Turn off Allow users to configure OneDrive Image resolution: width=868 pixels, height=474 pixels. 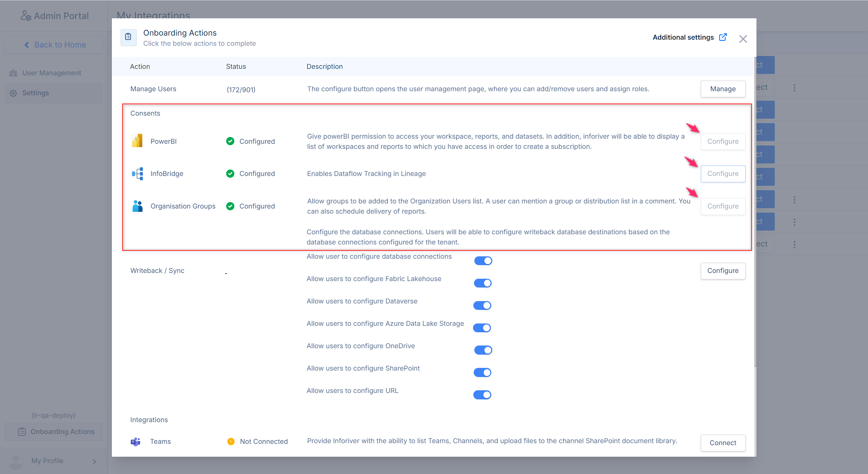[483, 350]
